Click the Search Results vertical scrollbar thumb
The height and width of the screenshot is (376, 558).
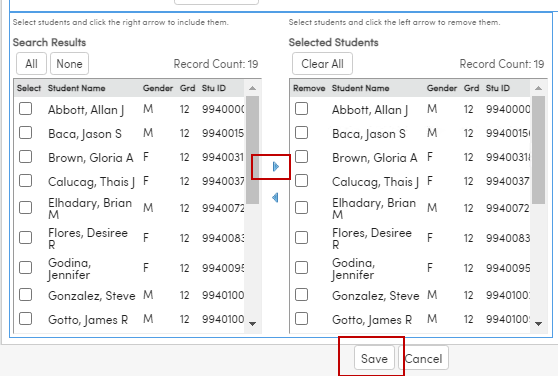tap(252, 150)
